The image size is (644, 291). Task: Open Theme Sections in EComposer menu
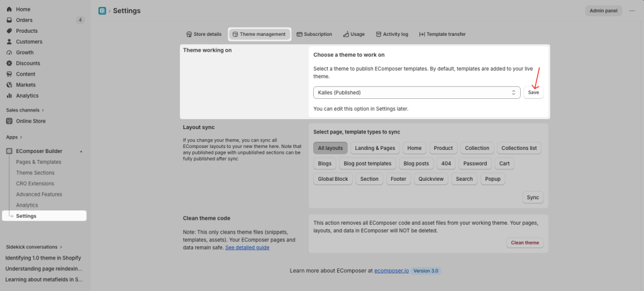(35, 173)
